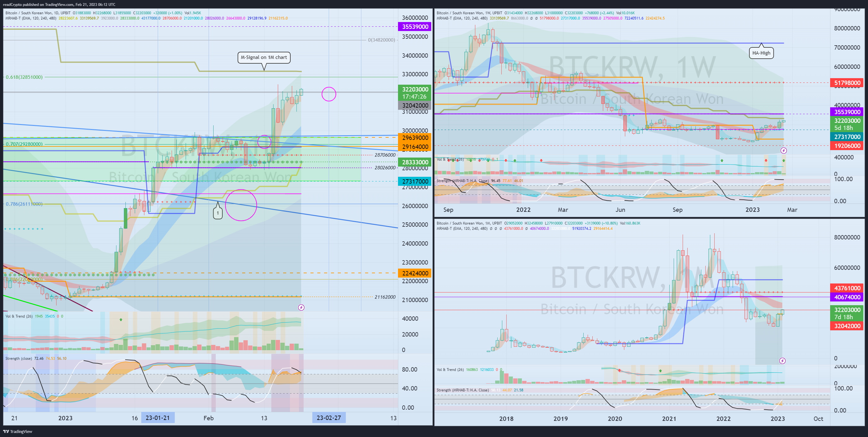
Task: Click the red 51798000 label on the weekly chart
Action: [847, 83]
